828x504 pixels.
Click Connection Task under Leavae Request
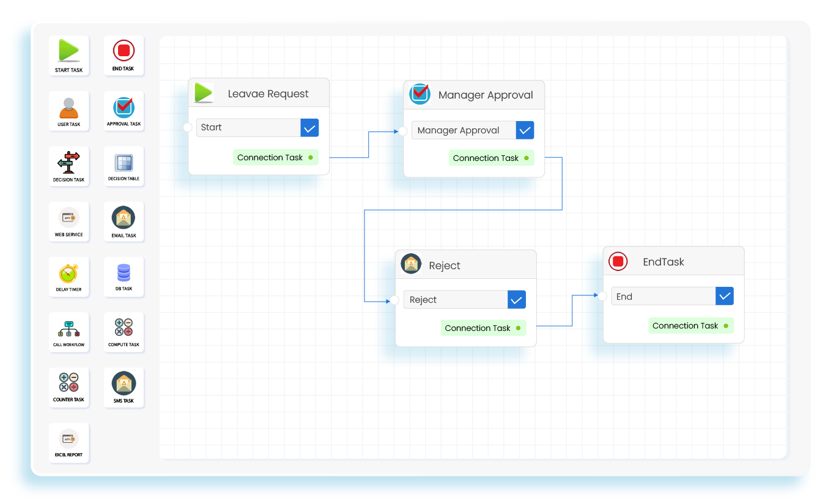click(276, 157)
